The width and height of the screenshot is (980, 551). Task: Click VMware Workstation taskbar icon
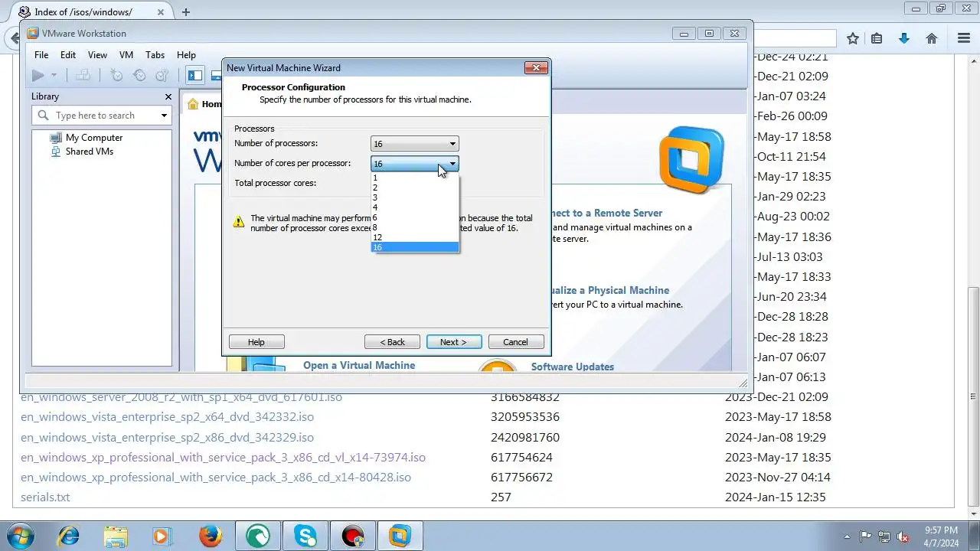point(400,536)
